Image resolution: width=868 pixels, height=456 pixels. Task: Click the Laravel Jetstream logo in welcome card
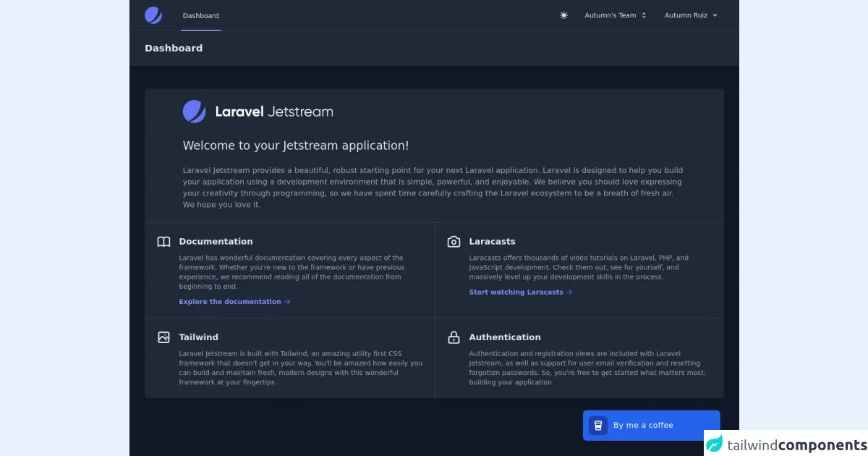click(258, 111)
